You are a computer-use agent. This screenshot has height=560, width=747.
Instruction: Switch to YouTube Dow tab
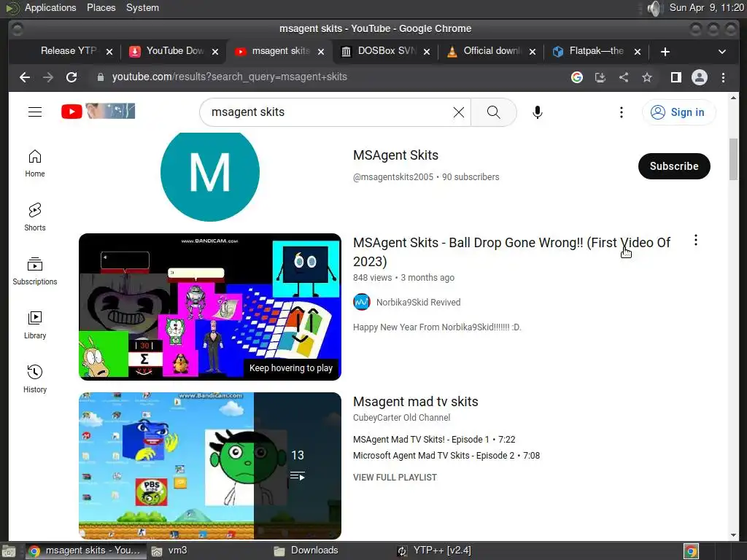(174, 51)
